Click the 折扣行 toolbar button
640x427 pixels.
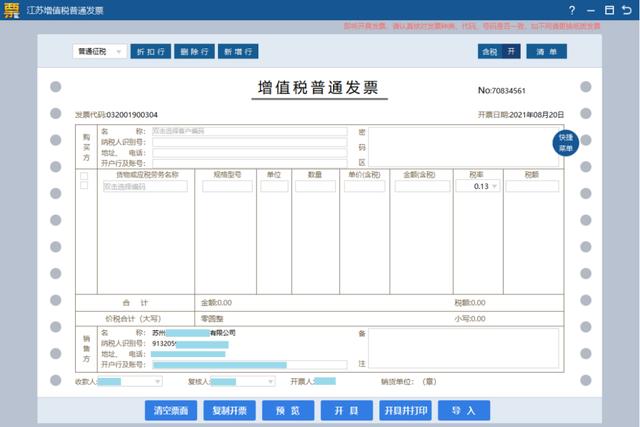[151, 51]
